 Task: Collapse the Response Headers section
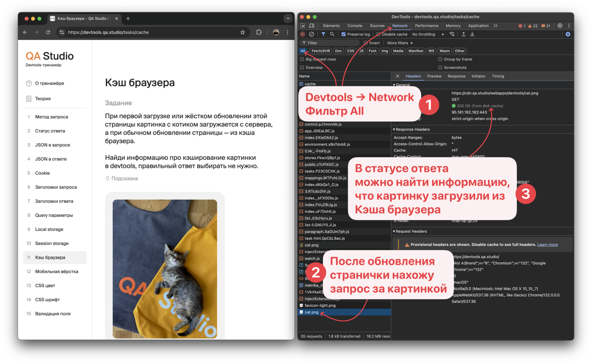pyautogui.click(x=412, y=129)
